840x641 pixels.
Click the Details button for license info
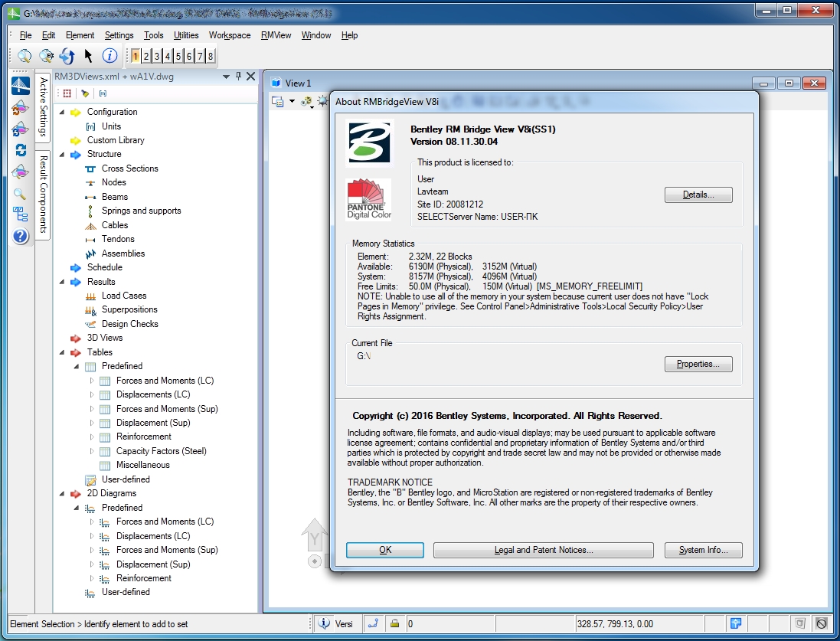(x=698, y=195)
